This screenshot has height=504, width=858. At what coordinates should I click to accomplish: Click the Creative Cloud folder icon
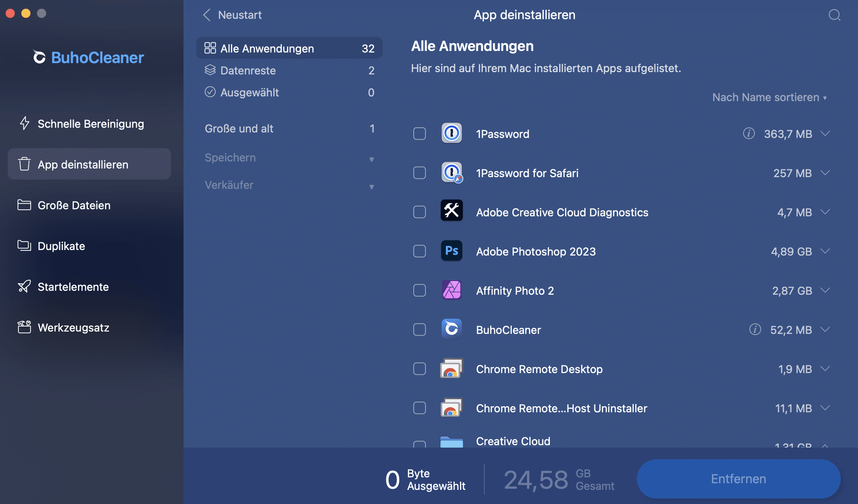click(452, 442)
